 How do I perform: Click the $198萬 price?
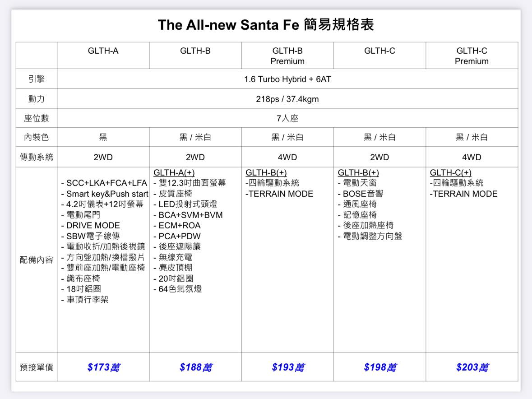[380, 367]
